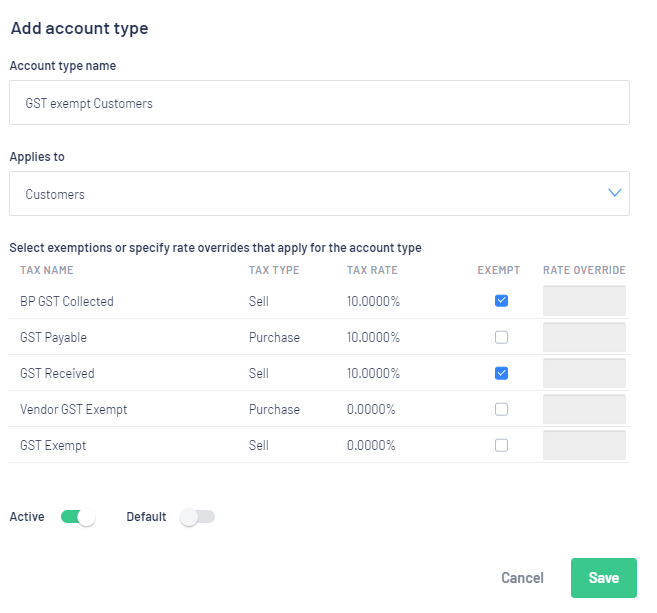Click rate override for GST Received
The image size is (657, 613).
[584, 373]
